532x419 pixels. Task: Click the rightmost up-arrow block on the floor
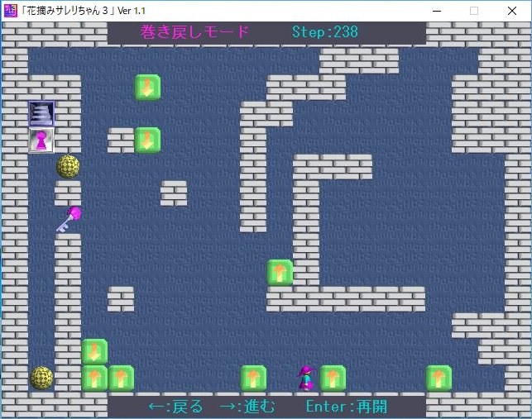439,378
